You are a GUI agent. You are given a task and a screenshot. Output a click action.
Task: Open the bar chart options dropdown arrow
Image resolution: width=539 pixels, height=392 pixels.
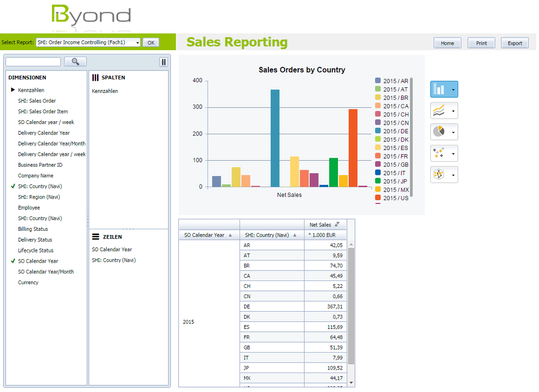453,90
